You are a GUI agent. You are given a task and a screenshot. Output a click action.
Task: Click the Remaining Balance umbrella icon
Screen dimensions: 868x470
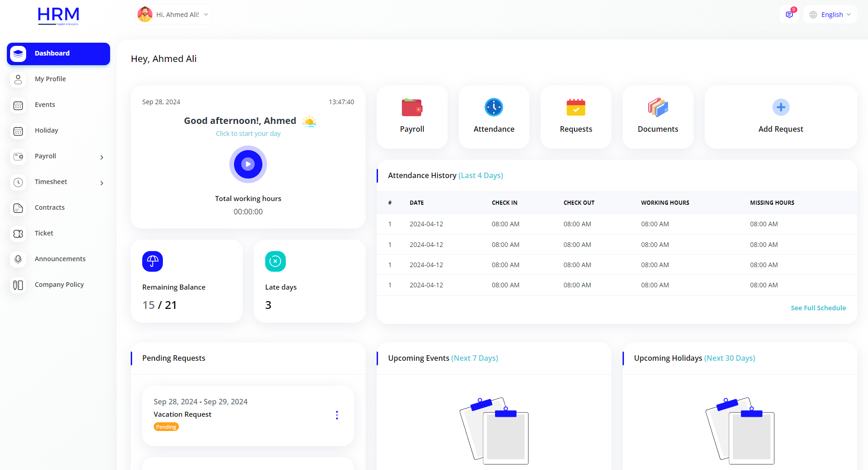pos(152,261)
